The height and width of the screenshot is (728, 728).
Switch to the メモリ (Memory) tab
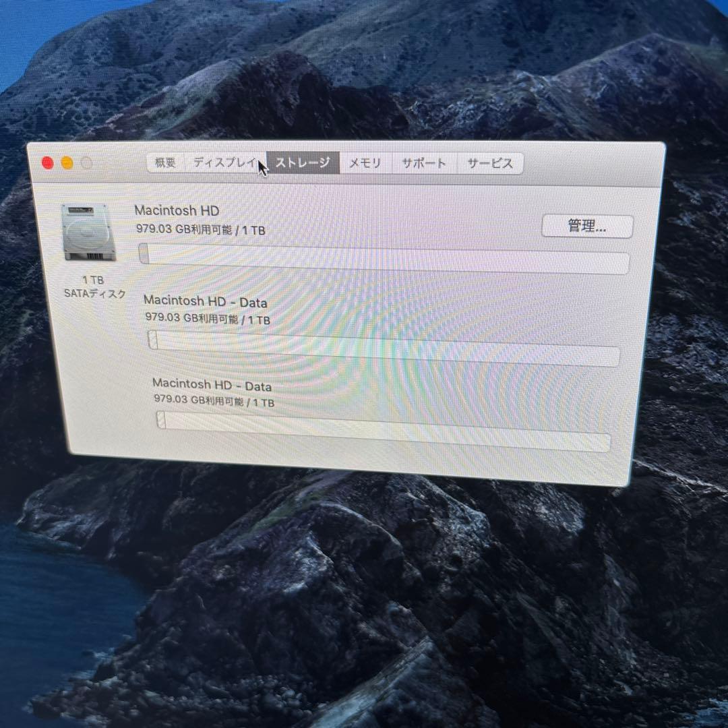(x=365, y=162)
